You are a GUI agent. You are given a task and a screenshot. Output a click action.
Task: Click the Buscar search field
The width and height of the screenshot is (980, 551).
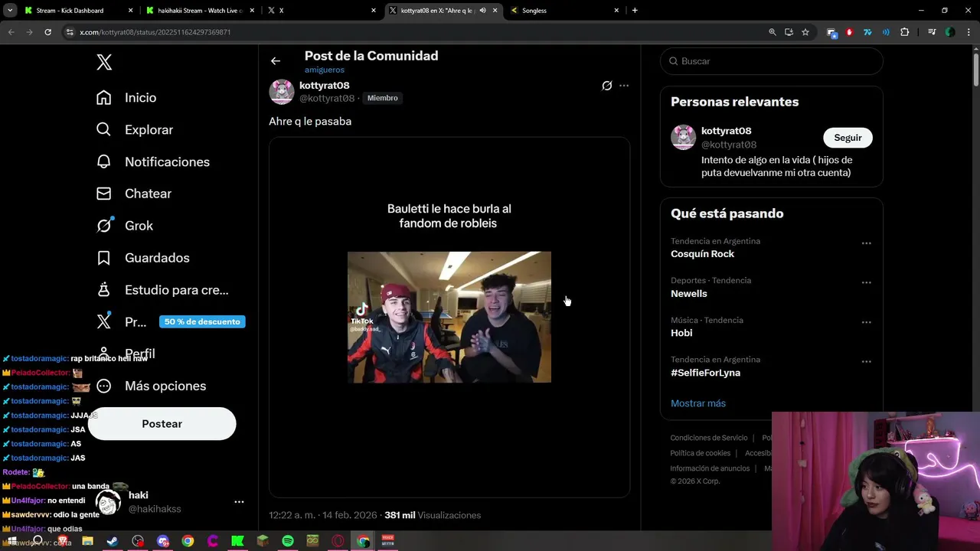(772, 61)
